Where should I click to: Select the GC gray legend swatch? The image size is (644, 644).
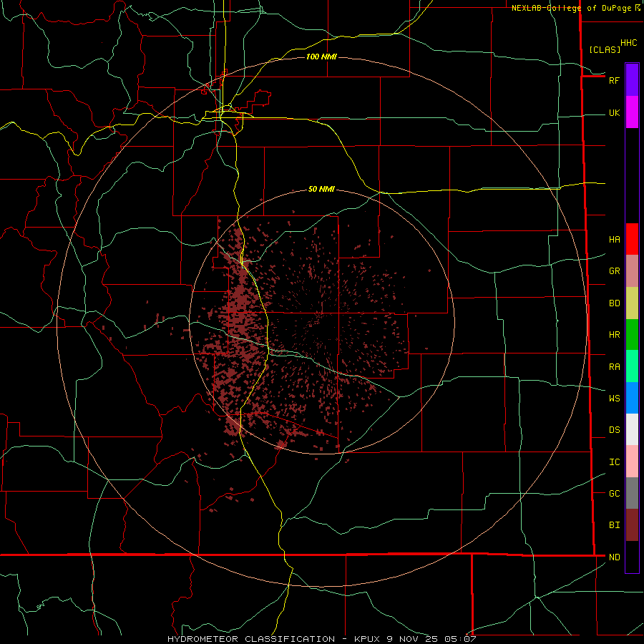632,493
